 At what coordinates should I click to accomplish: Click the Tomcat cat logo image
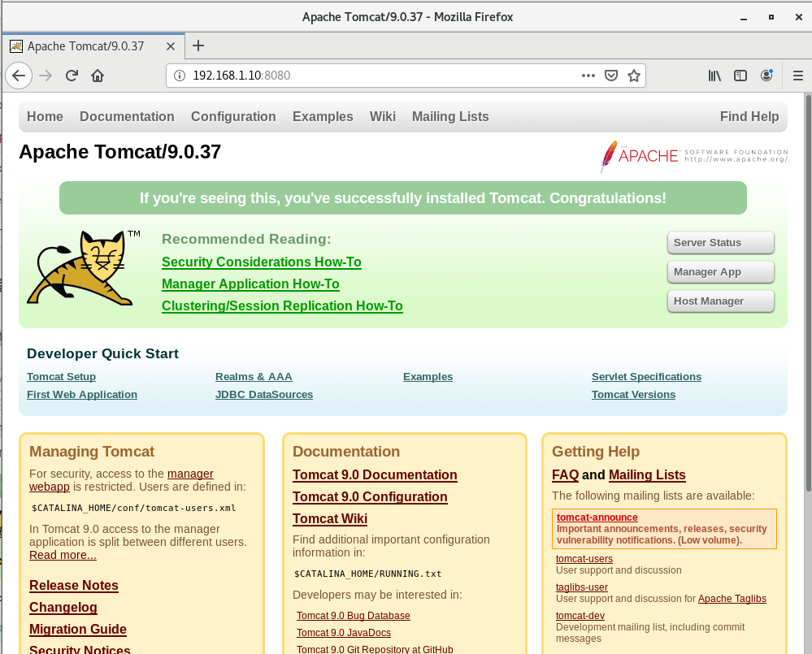[83, 267]
